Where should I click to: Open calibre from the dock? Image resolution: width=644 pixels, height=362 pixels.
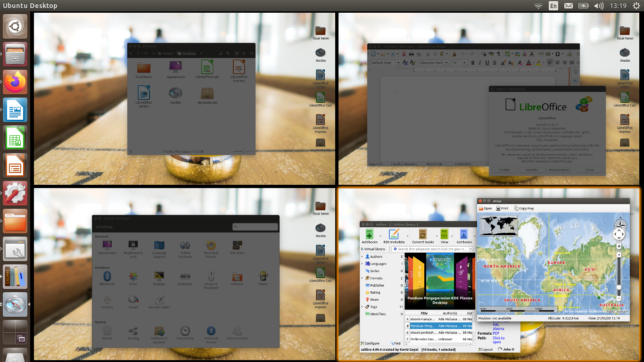15,276
